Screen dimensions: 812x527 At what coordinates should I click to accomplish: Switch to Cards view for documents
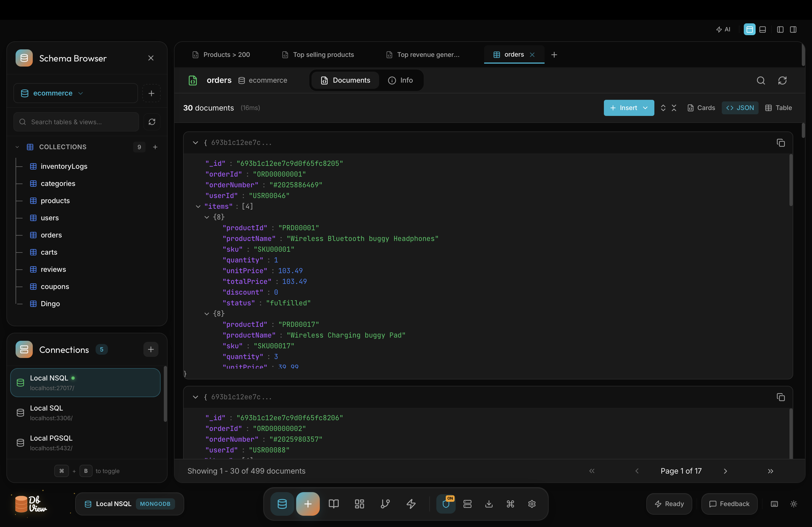click(x=701, y=108)
